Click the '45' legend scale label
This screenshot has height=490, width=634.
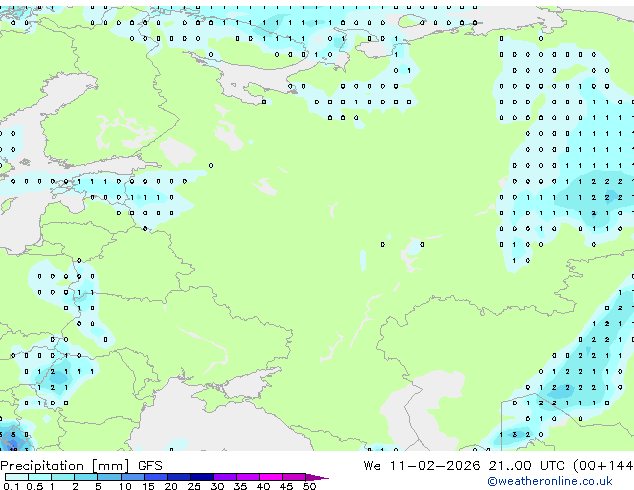coord(287,486)
